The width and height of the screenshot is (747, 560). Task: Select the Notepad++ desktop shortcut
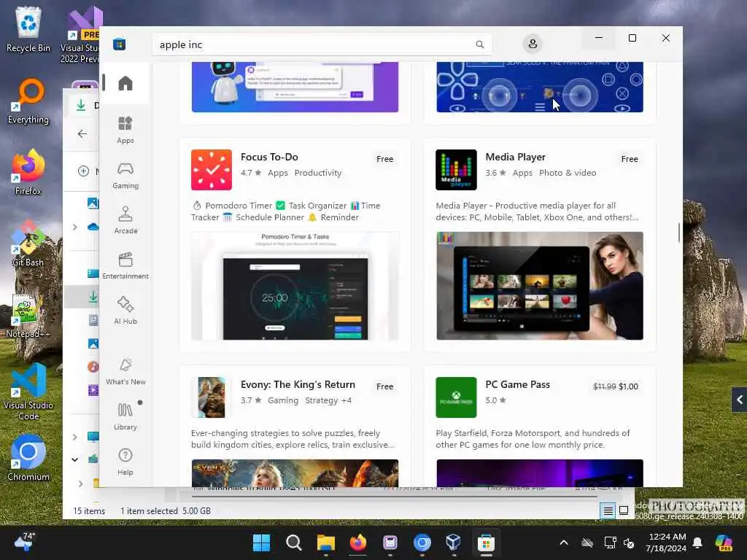[x=28, y=315]
